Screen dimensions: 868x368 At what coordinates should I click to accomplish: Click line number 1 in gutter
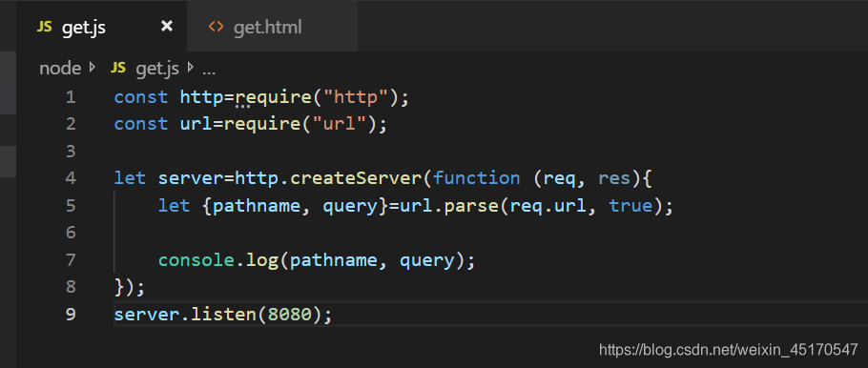click(x=71, y=97)
